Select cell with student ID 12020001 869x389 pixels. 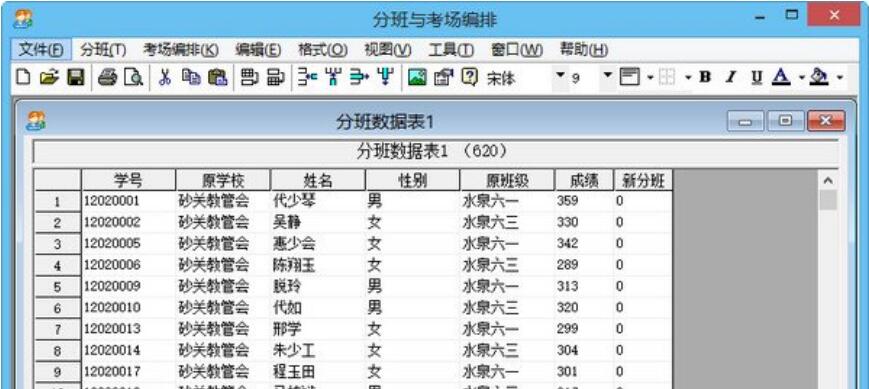coord(129,201)
